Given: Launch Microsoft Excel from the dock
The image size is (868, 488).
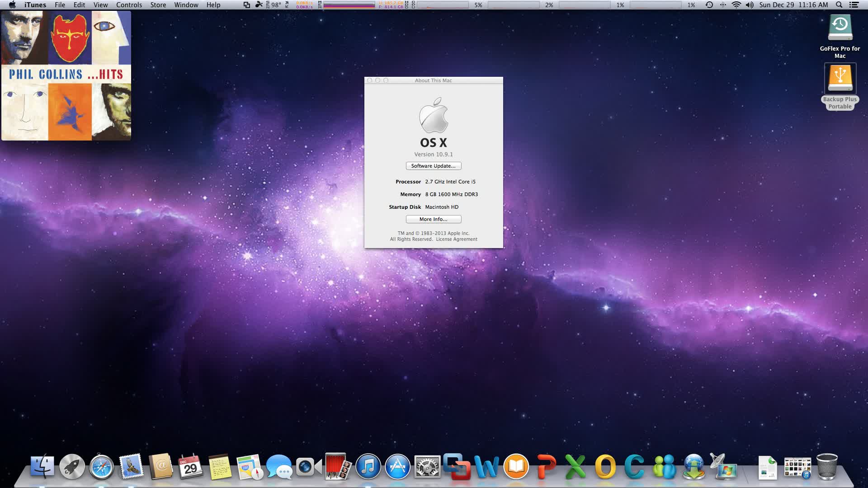Looking at the screenshot, I should 575,467.
